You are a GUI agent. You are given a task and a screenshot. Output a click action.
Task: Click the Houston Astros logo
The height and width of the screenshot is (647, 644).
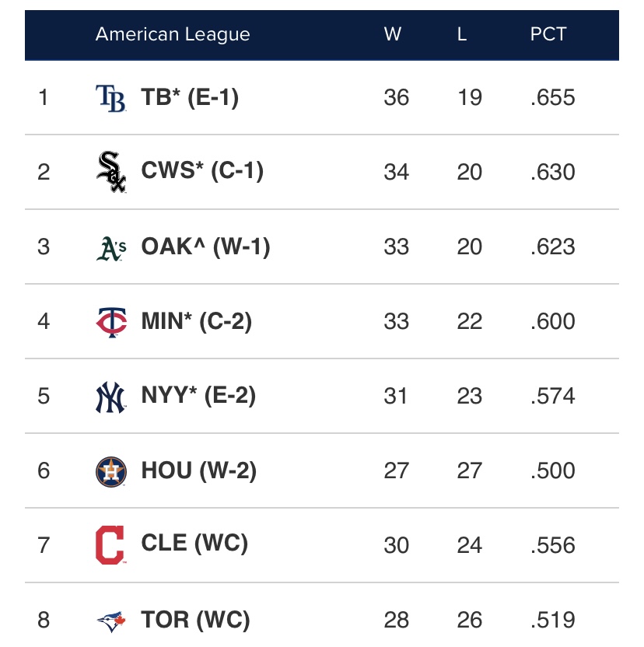click(110, 471)
